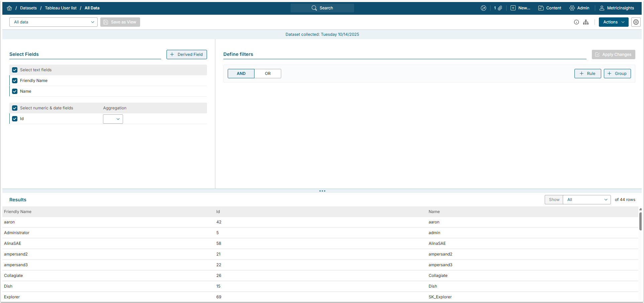Click the home icon in breadcrumb

(x=9, y=8)
